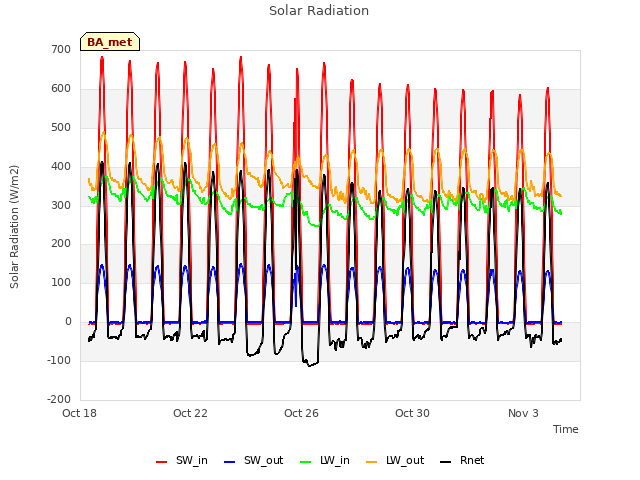
Task: Click the Oct 26 x-axis tick label
Action: [x=301, y=413]
